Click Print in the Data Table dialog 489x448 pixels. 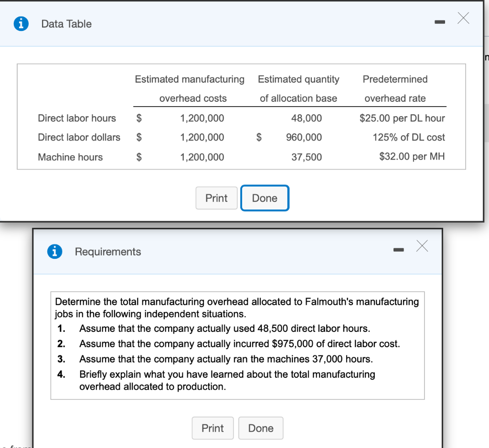216,198
